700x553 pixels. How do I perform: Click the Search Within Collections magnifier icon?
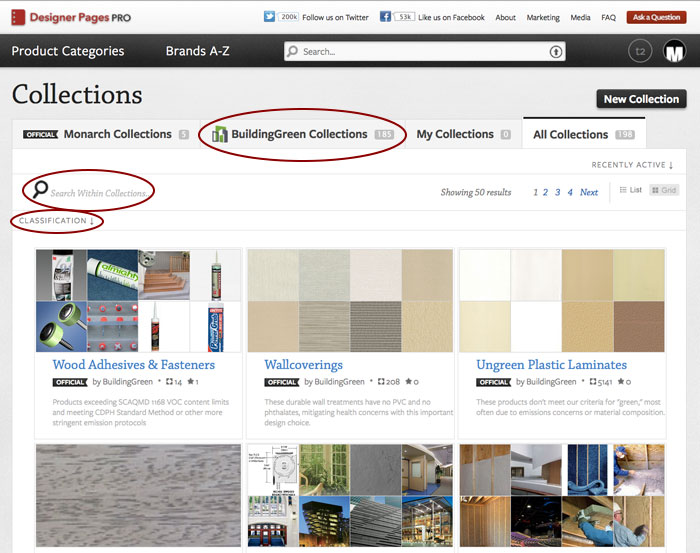[40, 189]
